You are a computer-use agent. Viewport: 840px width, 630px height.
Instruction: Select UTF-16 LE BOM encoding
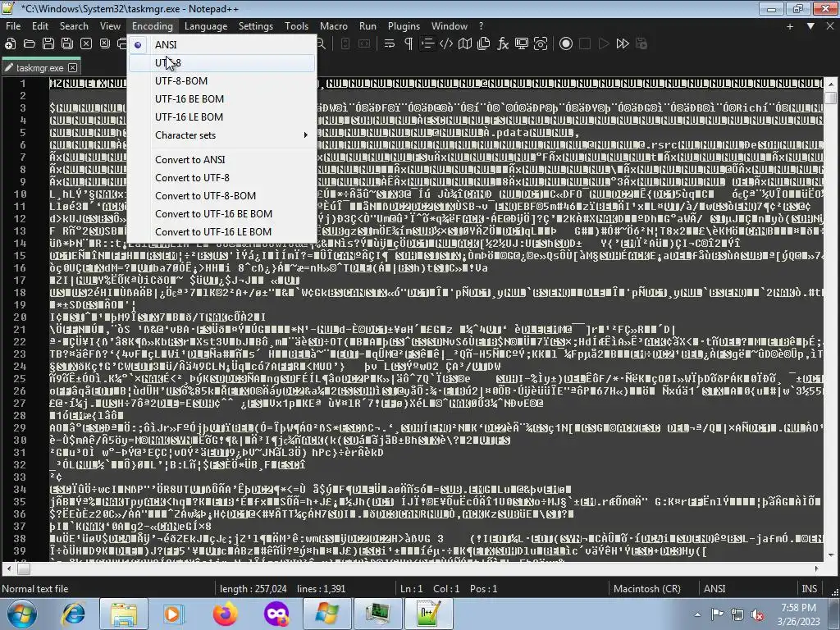[x=221, y=117]
